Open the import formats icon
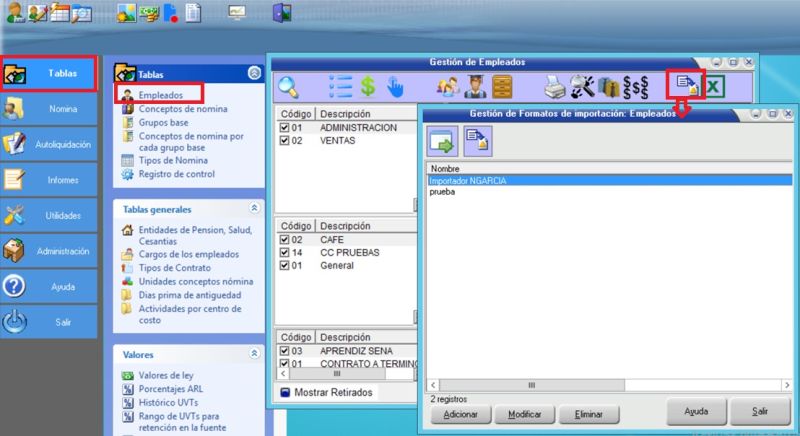Screen dimensions: 800x436 tap(687, 86)
